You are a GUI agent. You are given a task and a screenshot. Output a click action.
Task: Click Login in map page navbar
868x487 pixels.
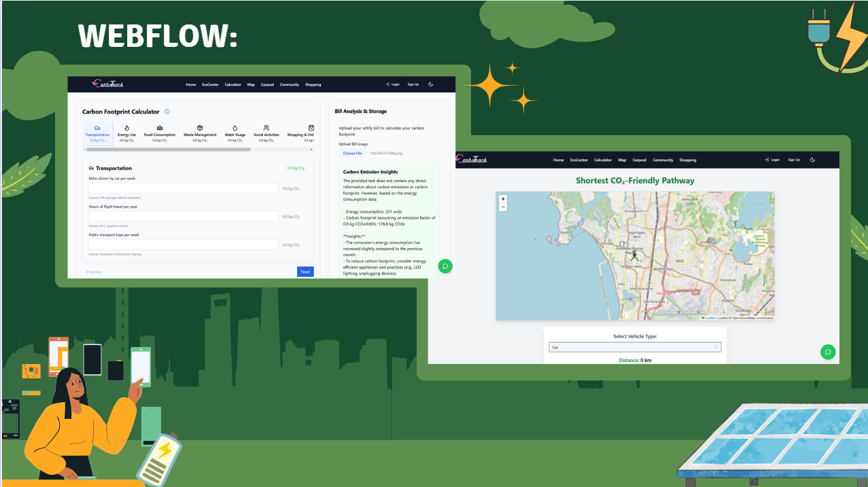[x=772, y=160]
